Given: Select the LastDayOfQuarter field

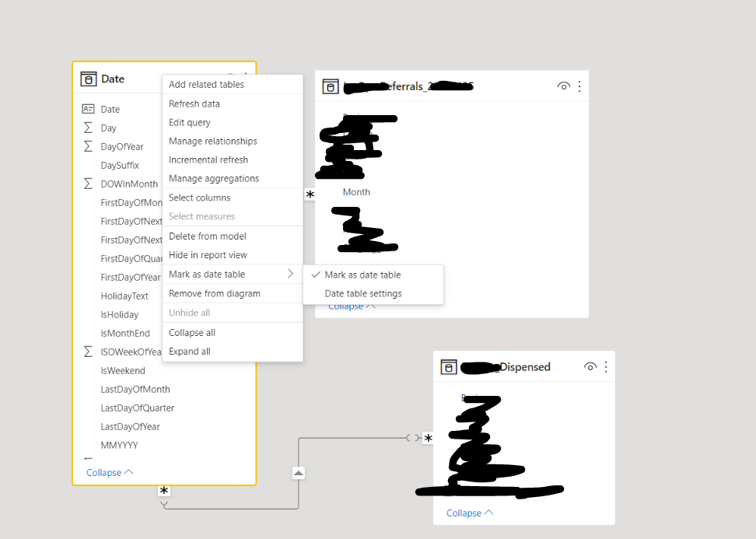Looking at the screenshot, I should tap(138, 408).
